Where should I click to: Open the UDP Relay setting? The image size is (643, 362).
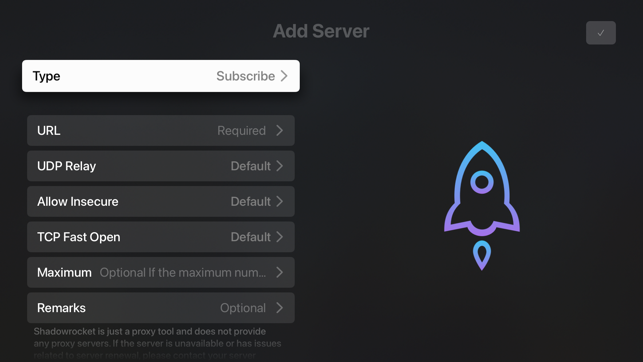click(x=161, y=166)
